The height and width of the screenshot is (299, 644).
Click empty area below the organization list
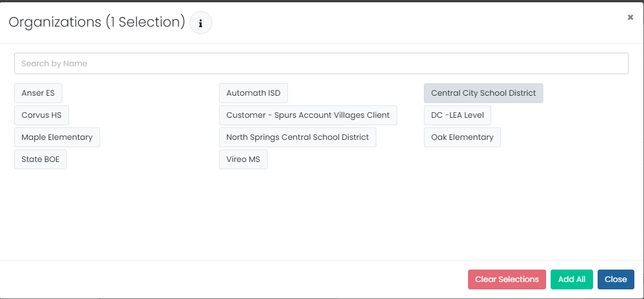coord(321,213)
